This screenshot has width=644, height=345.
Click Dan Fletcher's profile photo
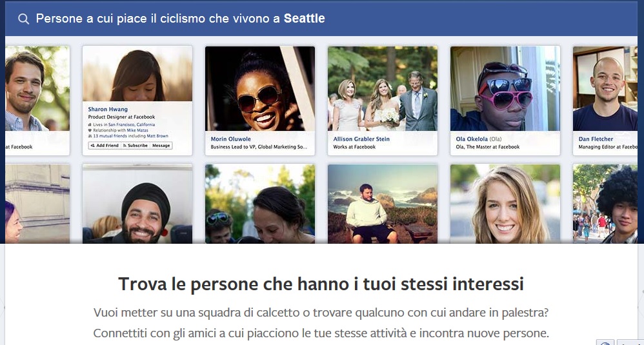tap(605, 88)
